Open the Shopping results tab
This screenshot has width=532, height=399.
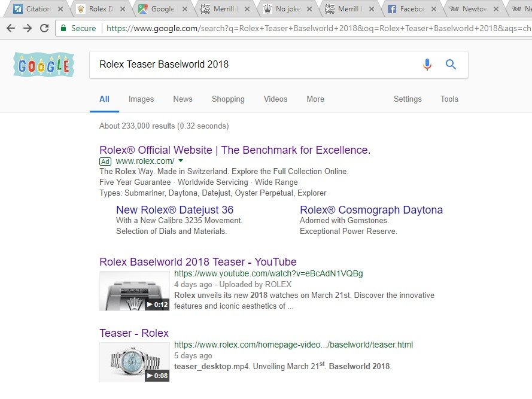pos(228,99)
